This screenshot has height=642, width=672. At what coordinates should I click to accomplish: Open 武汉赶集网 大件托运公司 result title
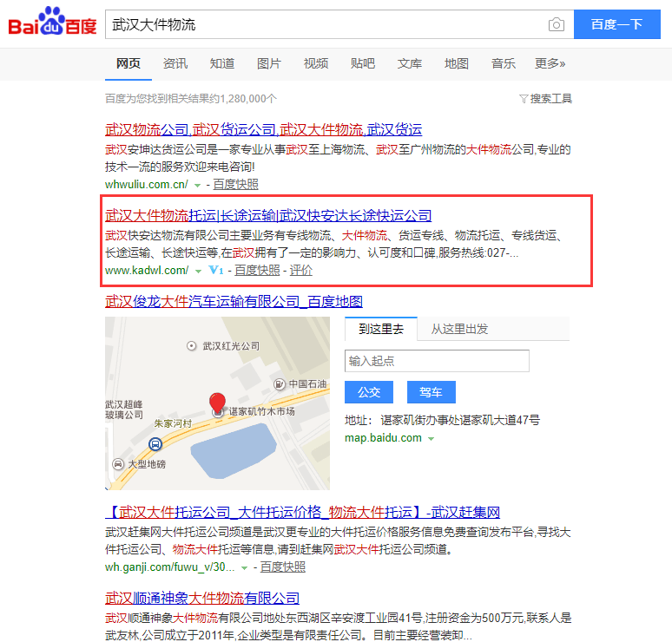pos(302,512)
